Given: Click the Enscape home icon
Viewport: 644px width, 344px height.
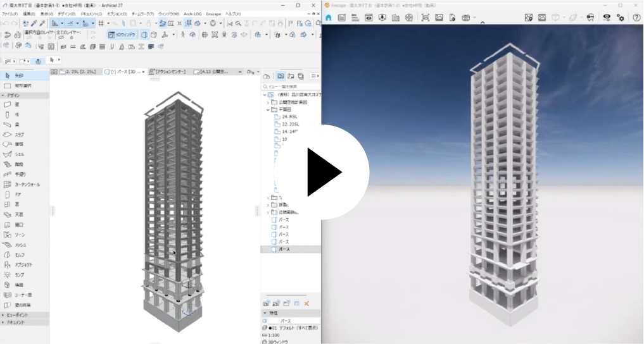Looking at the screenshot, I should click(x=329, y=18).
